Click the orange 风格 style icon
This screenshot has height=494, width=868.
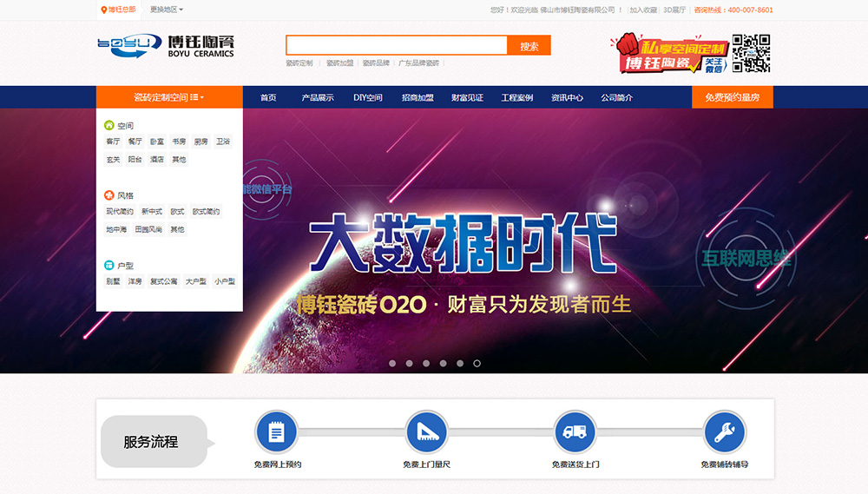pos(109,195)
